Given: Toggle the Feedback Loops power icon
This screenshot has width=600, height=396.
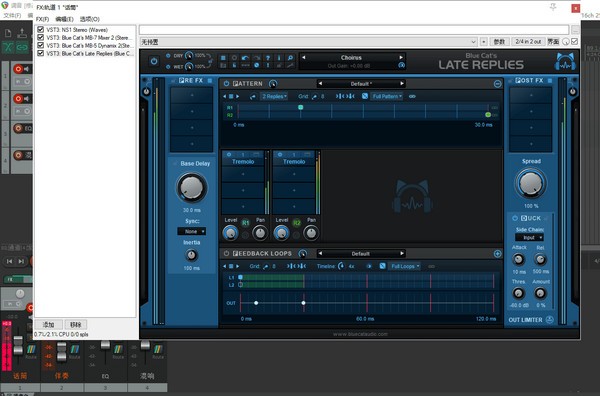Looking at the screenshot, I should tap(226, 253).
